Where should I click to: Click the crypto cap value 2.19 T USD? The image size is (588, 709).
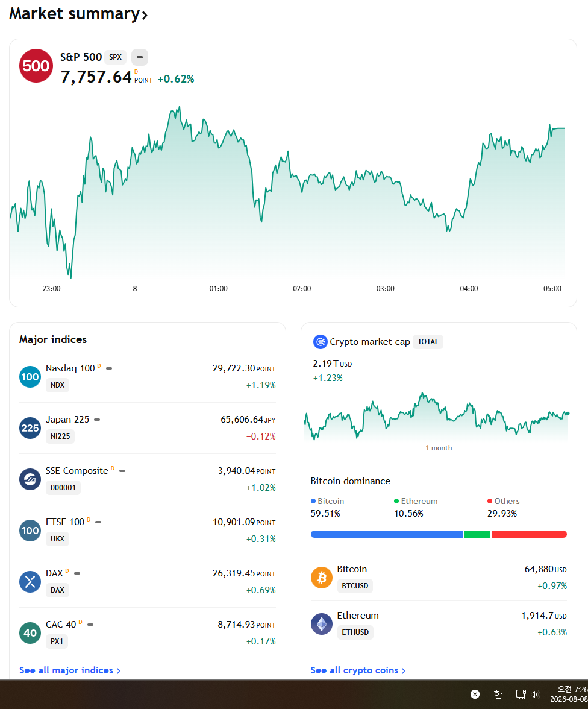coord(332,364)
